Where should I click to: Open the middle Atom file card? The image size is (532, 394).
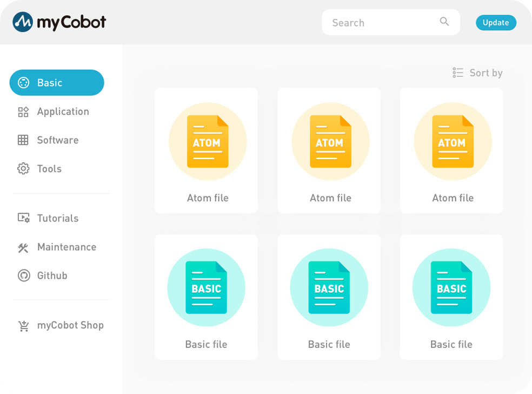[329, 150]
